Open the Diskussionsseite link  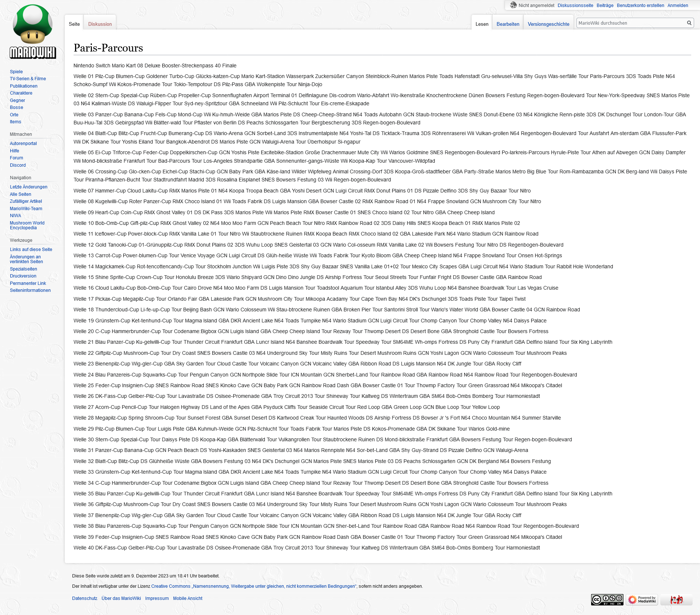(x=575, y=6)
